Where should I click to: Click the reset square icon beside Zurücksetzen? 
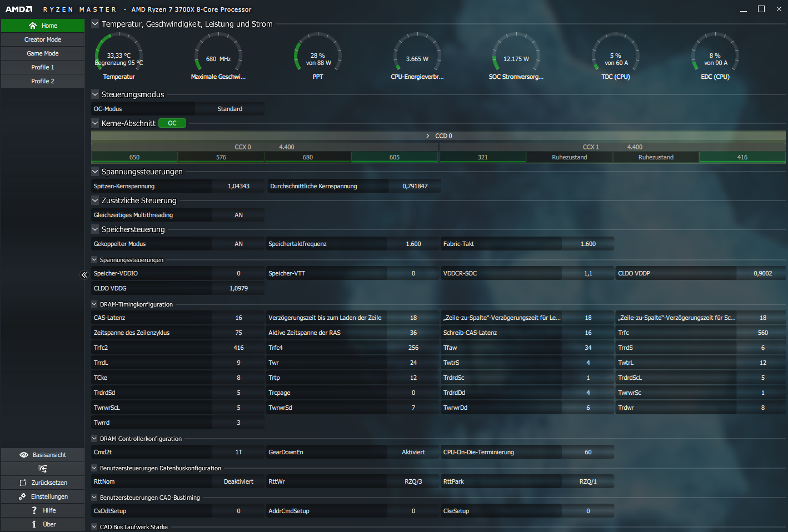click(23, 483)
